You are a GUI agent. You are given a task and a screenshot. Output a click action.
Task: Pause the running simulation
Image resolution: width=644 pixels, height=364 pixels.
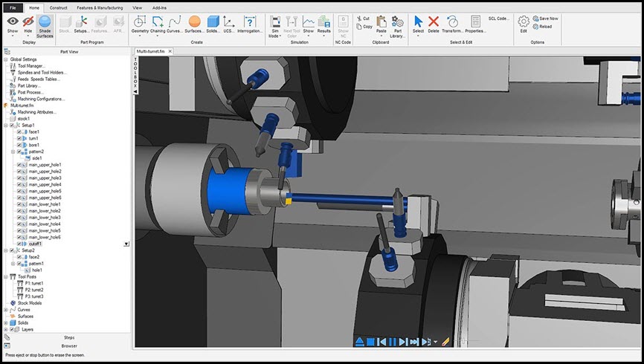click(392, 342)
